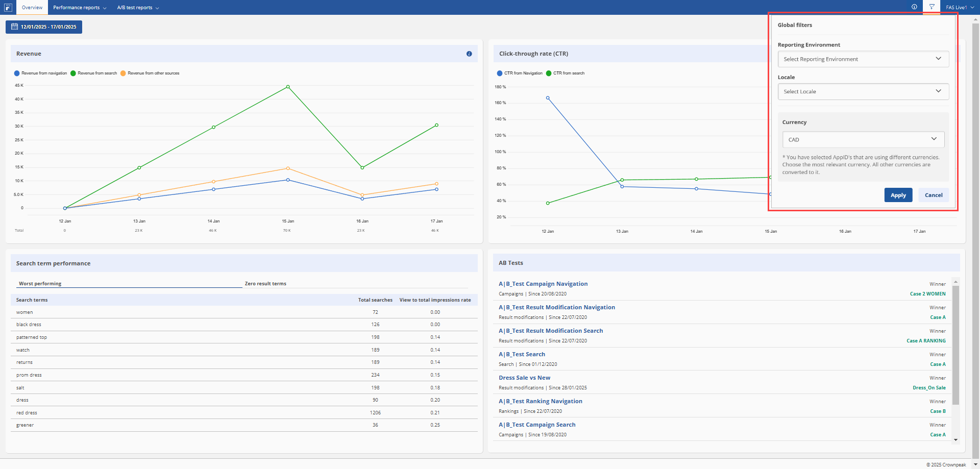The height and width of the screenshot is (469, 980).
Task: Click the 1206 total searches value
Action: pyautogui.click(x=375, y=413)
